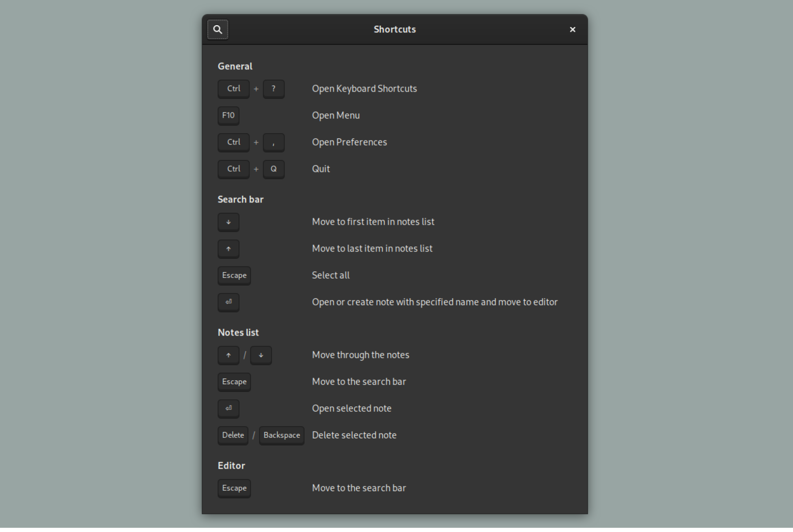This screenshot has width=793, height=532.
Task: Click the up arrow key for last item
Action: (228, 249)
